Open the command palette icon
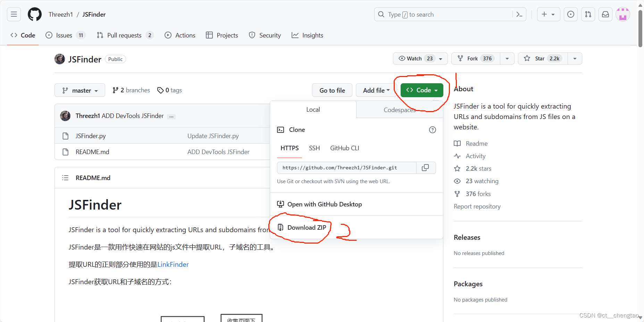644x322 pixels. pos(519,14)
